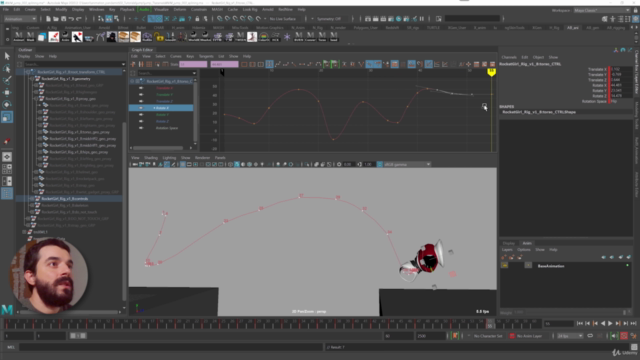Switch to the Anim layer tab
Image resolution: width=640 pixels, height=360 pixels.
(527, 243)
